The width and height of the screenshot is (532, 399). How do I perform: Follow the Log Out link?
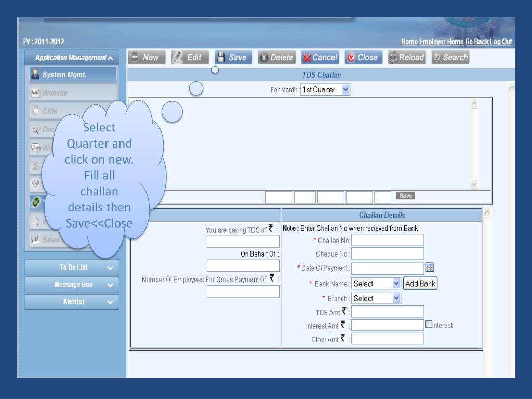click(501, 42)
